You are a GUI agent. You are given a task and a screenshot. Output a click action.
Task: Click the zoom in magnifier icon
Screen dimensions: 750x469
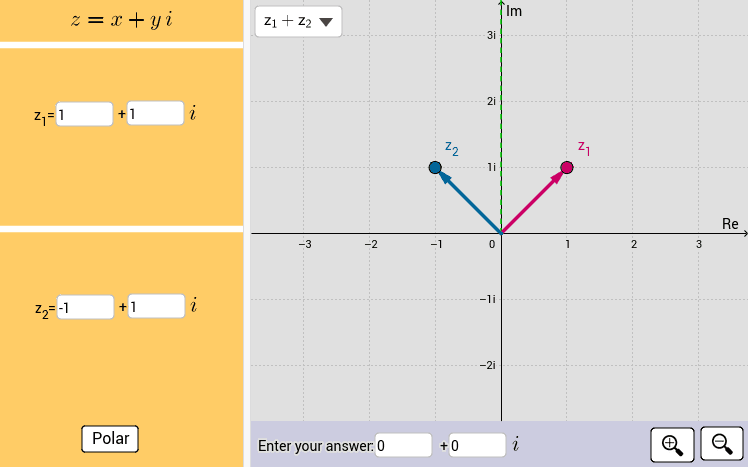[672, 445]
